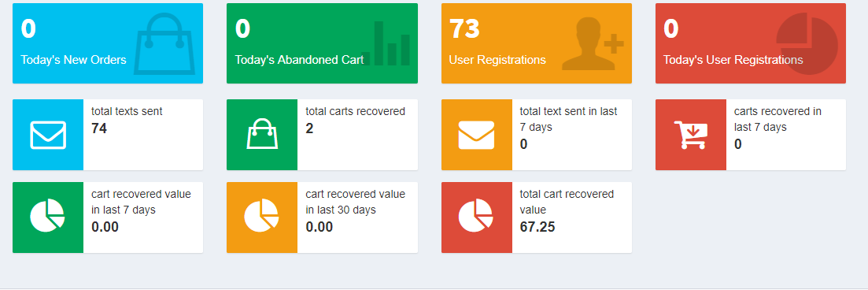Select 'cart recovered value in last 7 days' label
This screenshot has height=290, width=868.
pos(141,202)
